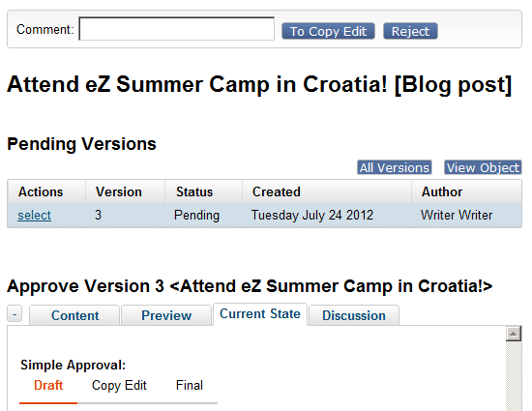The height and width of the screenshot is (411, 532).
Task: Open the Discussion tab
Action: click(354, 315)
